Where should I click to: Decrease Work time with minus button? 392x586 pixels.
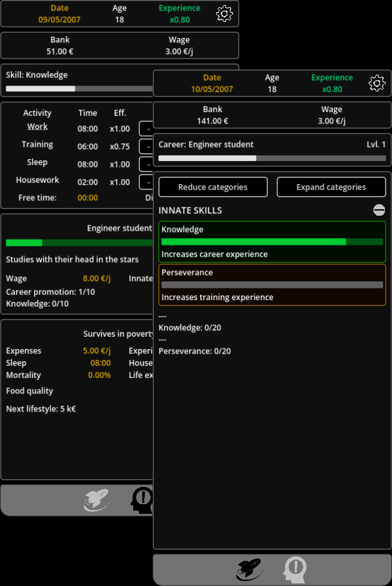click(147, 129)
